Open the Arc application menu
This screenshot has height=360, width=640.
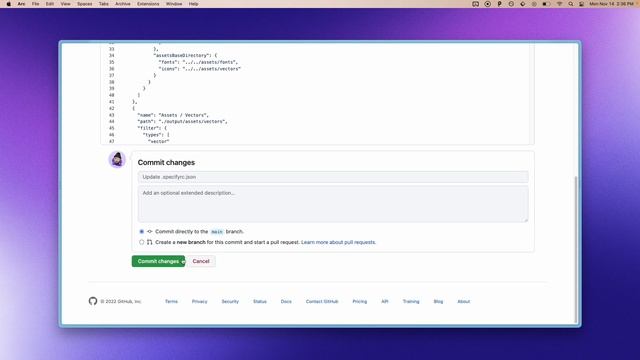click(x=21, y=4)
